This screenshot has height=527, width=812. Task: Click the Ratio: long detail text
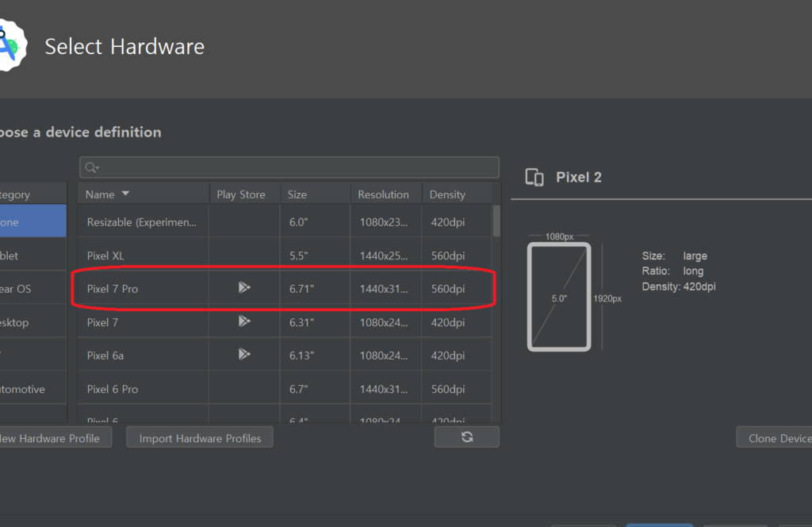pyautogui.click(x=672, y=271)
